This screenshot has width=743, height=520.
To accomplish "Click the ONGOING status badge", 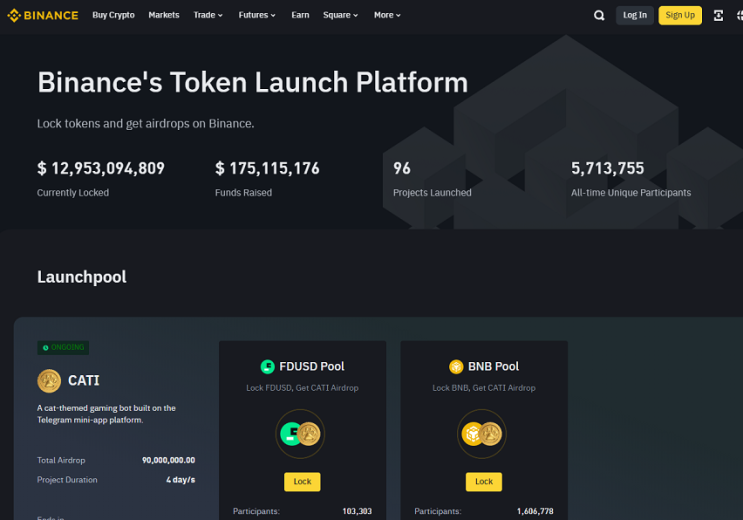I will click(63, 347).
